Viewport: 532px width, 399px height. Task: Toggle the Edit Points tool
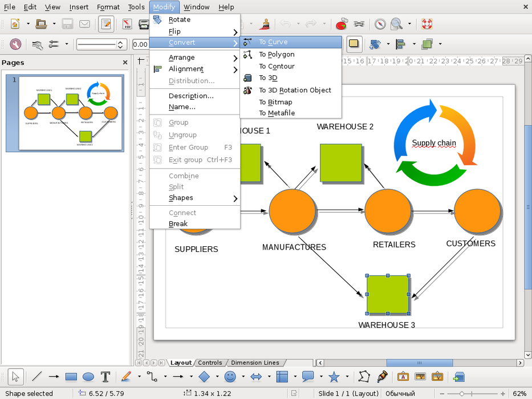364,377
